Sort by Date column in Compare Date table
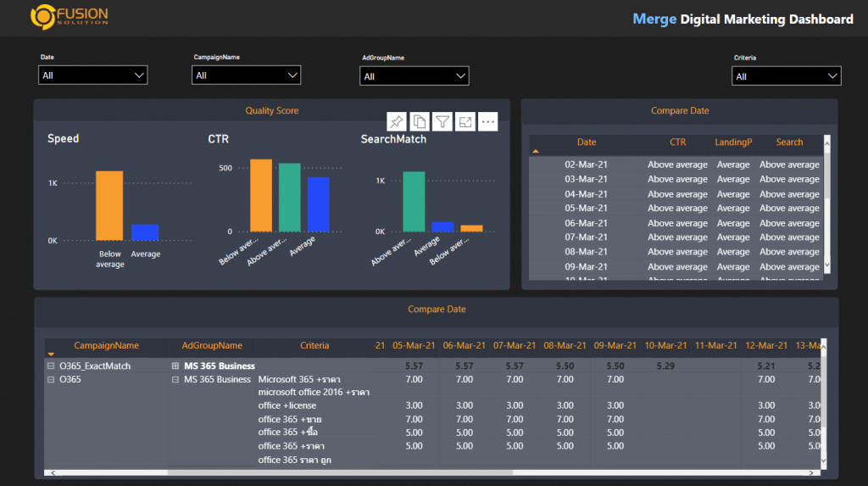 (x=587, y=142)
